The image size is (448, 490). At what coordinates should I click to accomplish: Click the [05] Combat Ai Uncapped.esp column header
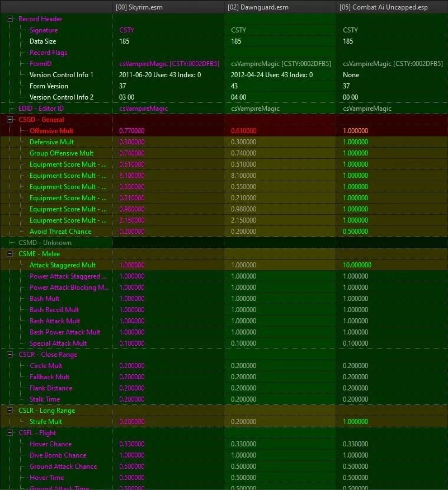[x=392, y=7]
